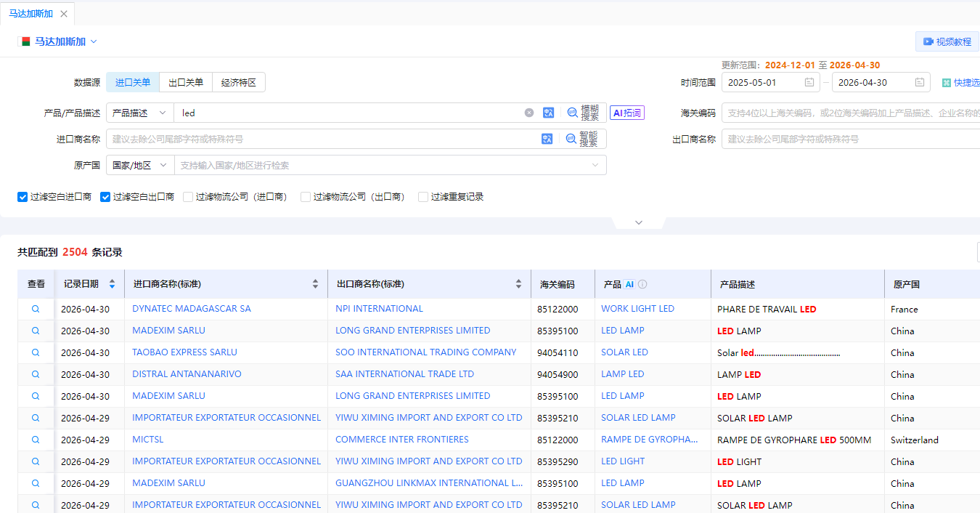Click calendar icon on start date

(x=809, y=82)
